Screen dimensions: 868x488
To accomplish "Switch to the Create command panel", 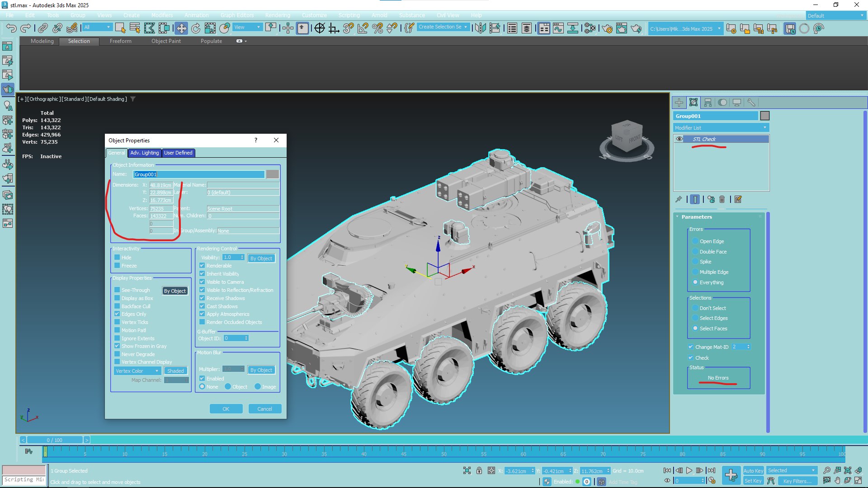I will [x=679, y=103].
